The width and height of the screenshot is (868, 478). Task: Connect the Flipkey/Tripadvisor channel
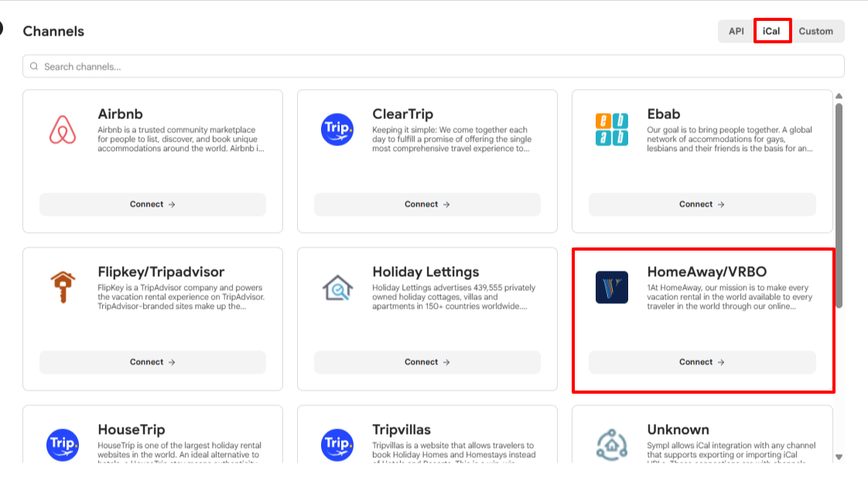pos(152,362)
